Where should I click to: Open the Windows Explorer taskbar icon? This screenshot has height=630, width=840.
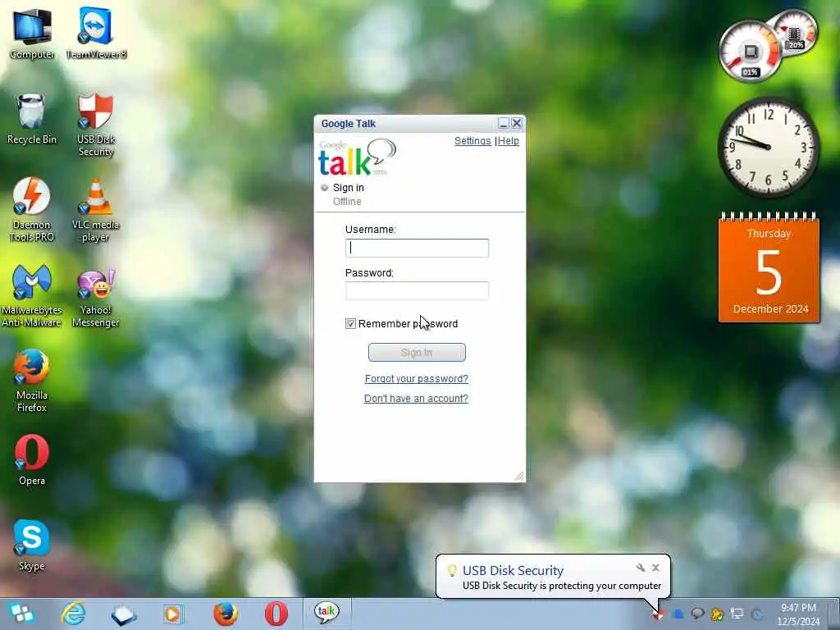tap(124, 614)
